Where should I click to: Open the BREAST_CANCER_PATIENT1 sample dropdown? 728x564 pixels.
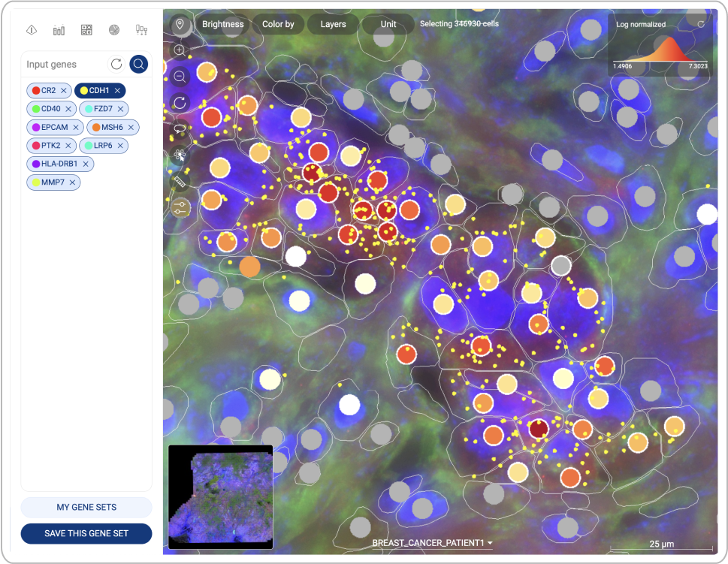433,543
